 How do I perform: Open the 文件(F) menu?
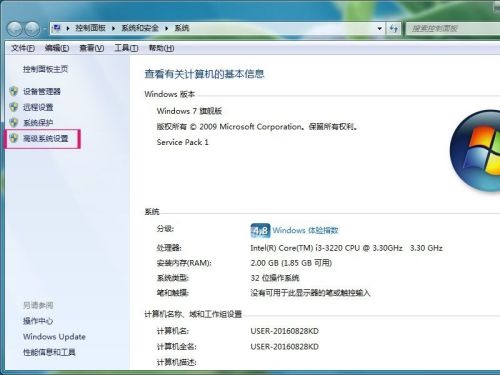[23, 48]
